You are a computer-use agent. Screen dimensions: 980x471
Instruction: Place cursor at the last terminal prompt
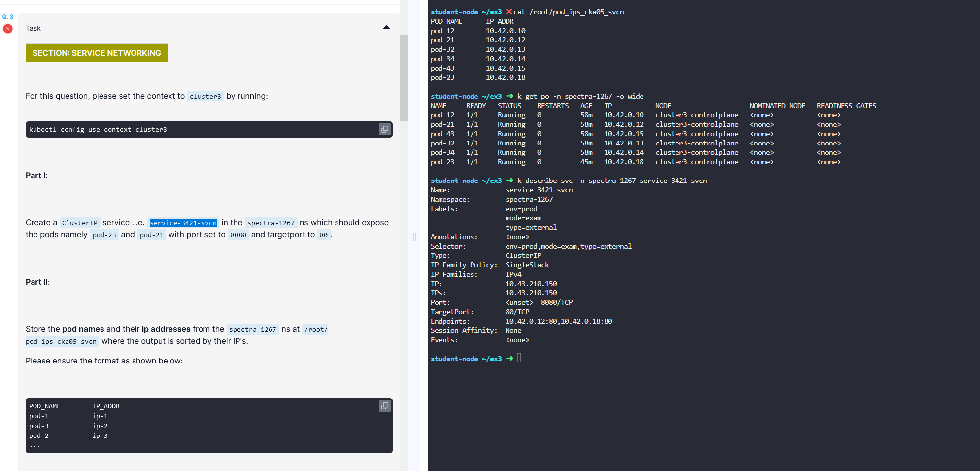(x=519, y=358)
